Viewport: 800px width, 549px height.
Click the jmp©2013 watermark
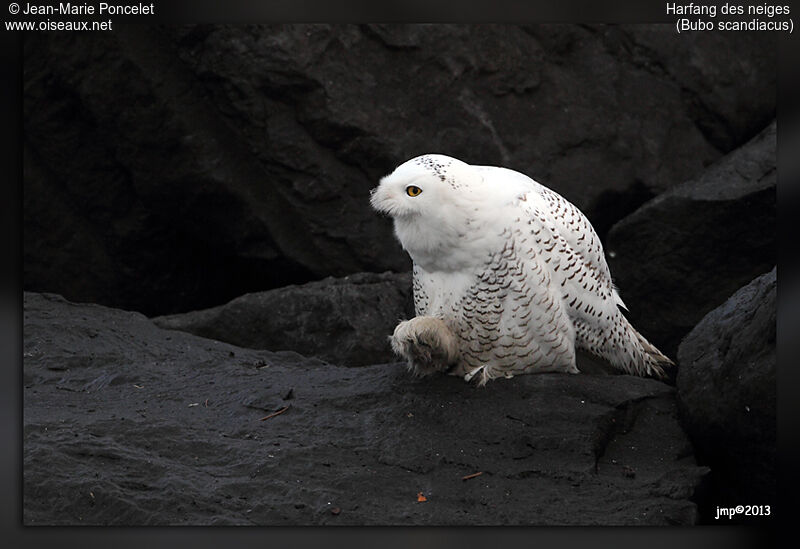pyautogui.click(x=742, y=511)
